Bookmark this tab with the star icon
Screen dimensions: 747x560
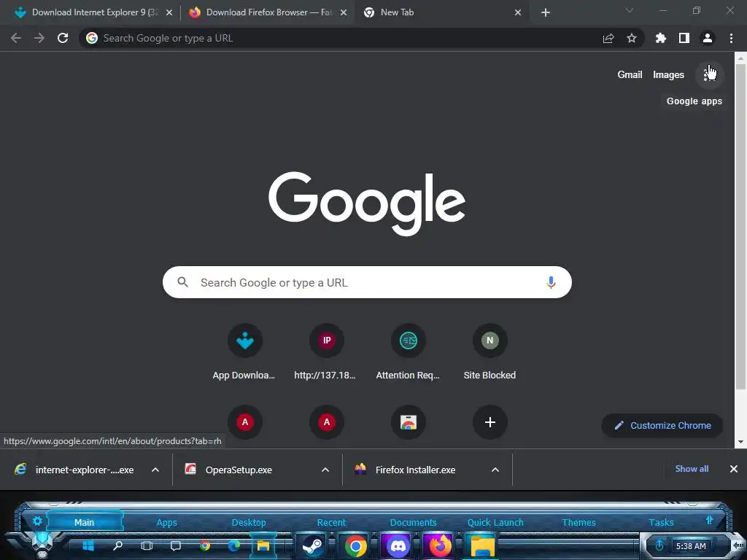pos(632,38)
